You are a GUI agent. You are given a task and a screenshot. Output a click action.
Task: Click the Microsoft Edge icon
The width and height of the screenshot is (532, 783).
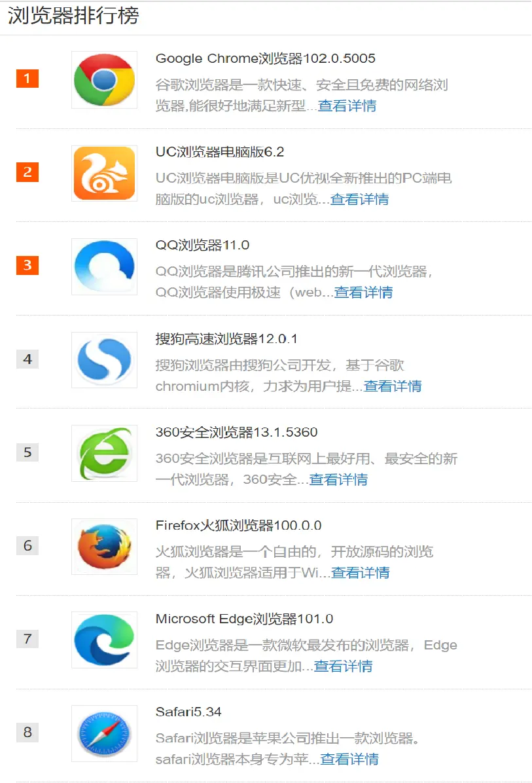tap(104, 640)
